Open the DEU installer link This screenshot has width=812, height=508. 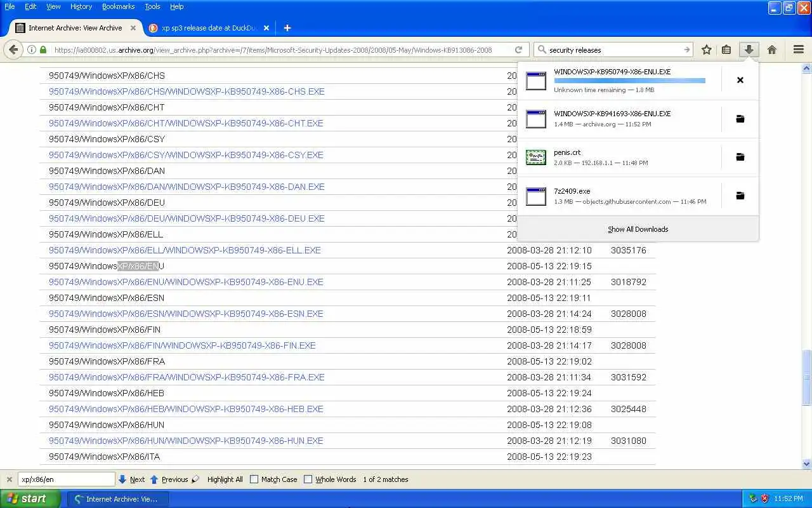click(187, 218)
